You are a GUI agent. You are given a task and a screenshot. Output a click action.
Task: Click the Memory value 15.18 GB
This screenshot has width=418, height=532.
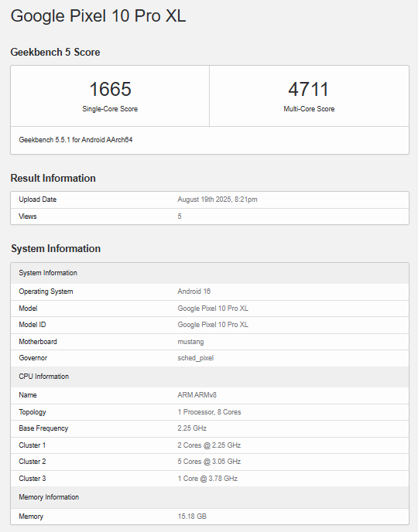pos(192,517)
